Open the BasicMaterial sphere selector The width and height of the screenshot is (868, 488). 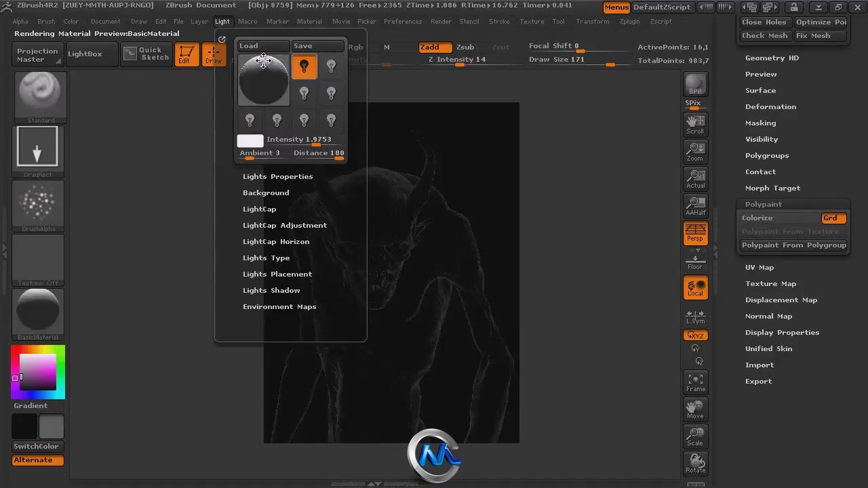pyautogui.click(x=37, y=314)
